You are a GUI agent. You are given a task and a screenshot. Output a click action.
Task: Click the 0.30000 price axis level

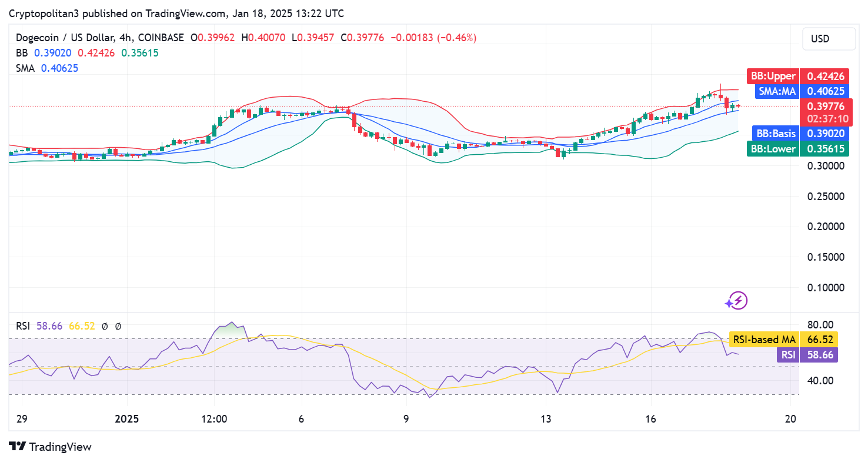(x=827, y=166)
